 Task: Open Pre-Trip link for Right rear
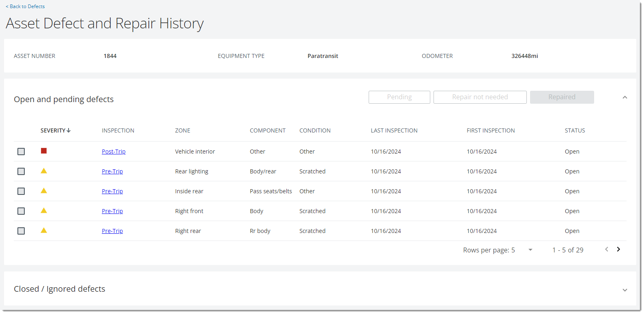112,231
